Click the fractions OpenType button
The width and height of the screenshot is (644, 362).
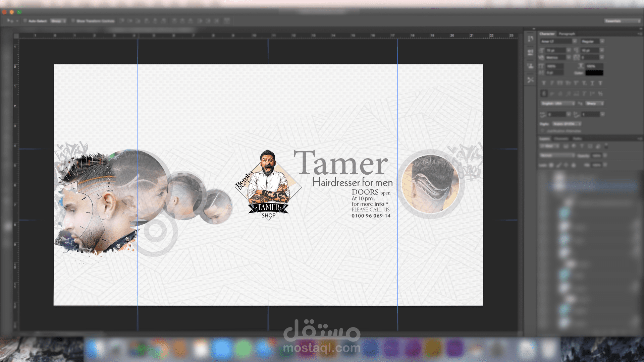pyautogui.click(x=600, y=94)
